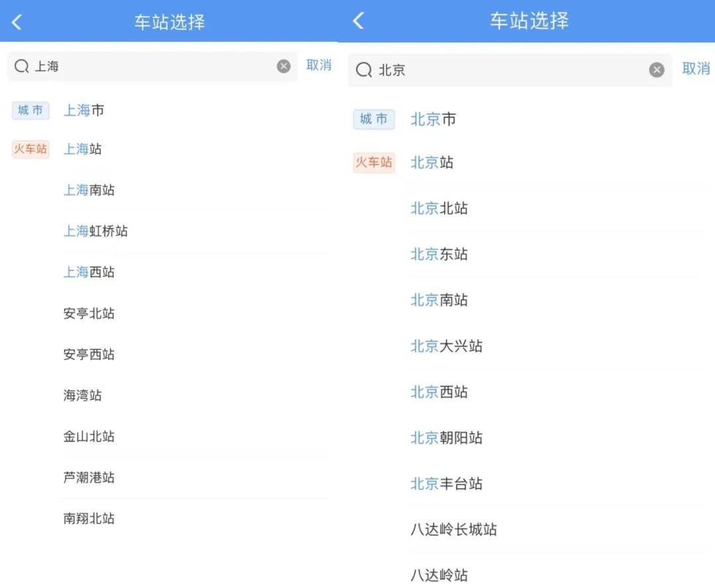Choose 上海虹桥站 from results

click(95, 231)
